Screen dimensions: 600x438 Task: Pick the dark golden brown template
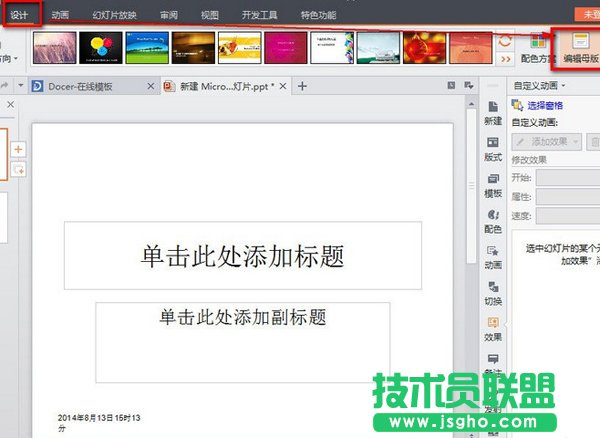tap(194, 48)
